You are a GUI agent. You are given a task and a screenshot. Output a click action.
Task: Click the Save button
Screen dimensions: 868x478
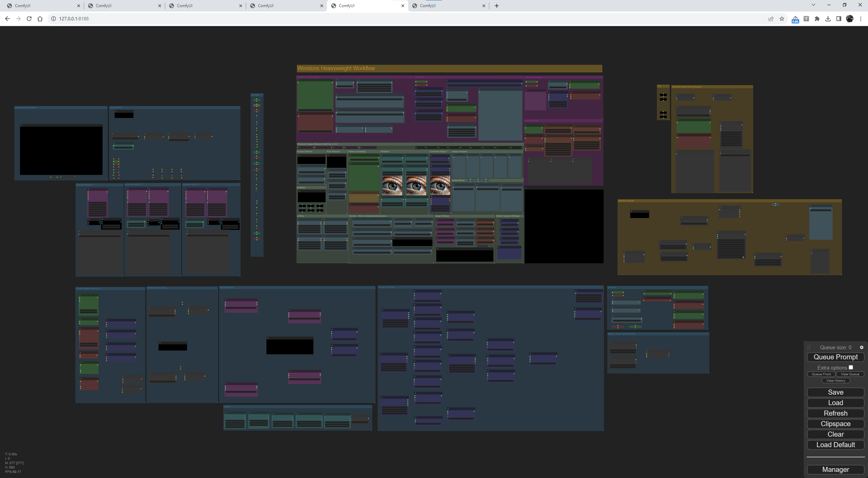(835, 392)
